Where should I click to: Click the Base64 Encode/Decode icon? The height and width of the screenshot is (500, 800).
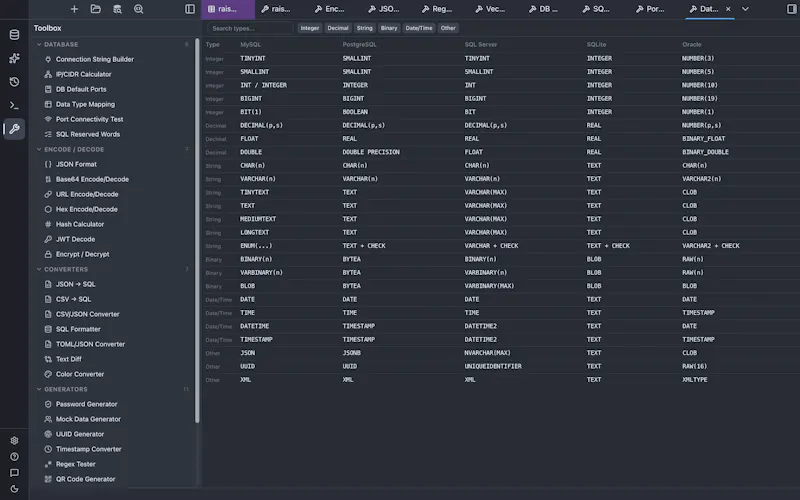coord(48,179)
